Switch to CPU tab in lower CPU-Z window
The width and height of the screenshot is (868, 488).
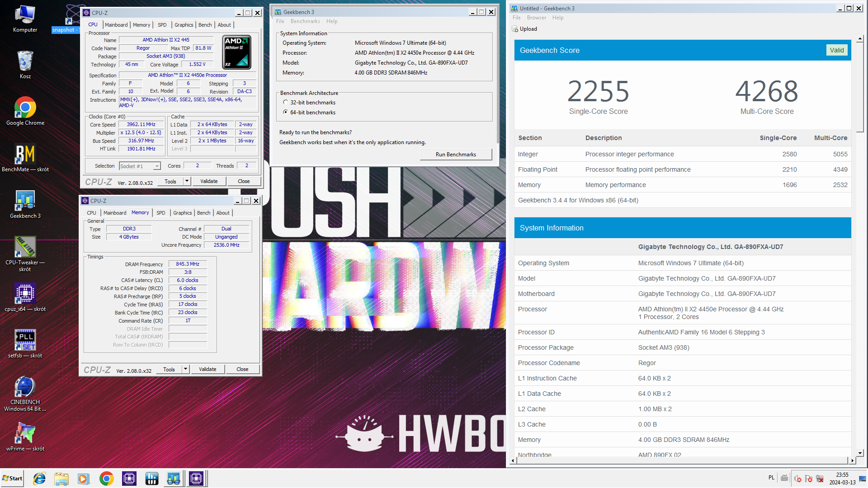pyautogui.click(x=92, y=213)
